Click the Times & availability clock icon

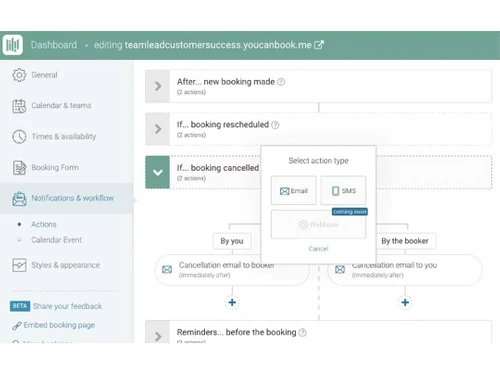coord(19,137)
